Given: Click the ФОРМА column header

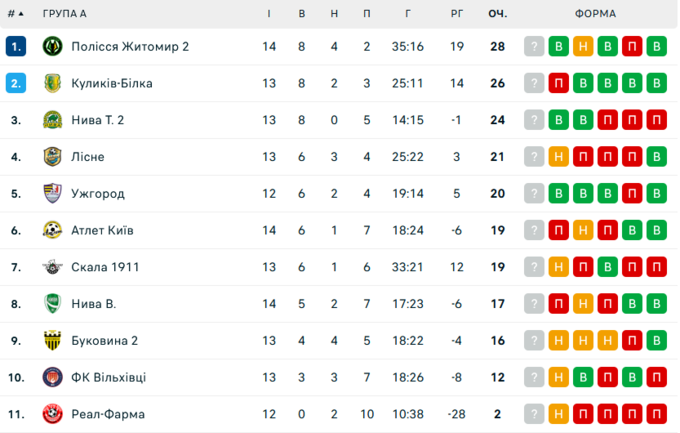Looking at the screenshot, I should pyautogui.click(x=596, y=14).
